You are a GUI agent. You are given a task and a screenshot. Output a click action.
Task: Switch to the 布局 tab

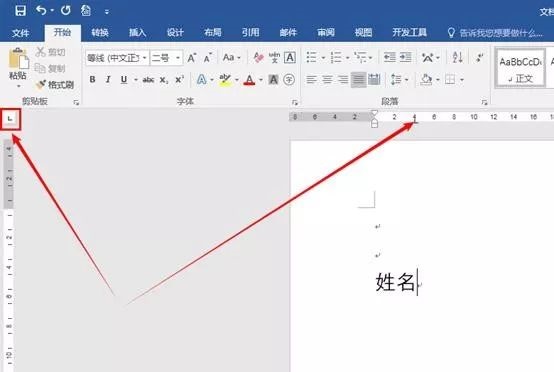tap(213, 33)
